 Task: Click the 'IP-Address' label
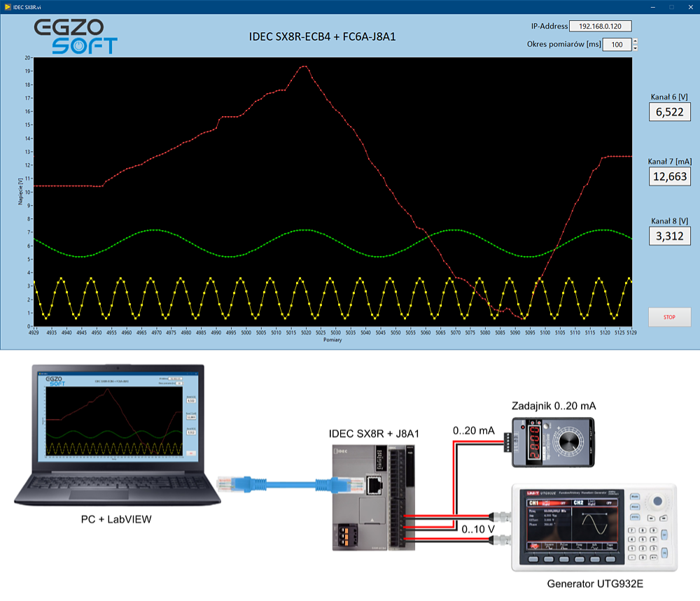tap(549, 27)
